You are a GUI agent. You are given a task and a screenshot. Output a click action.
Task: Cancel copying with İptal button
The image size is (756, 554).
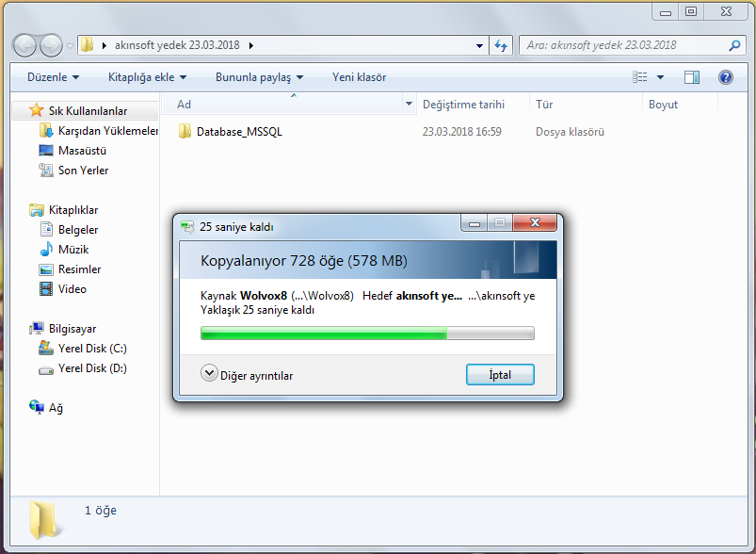pos(500,374)
